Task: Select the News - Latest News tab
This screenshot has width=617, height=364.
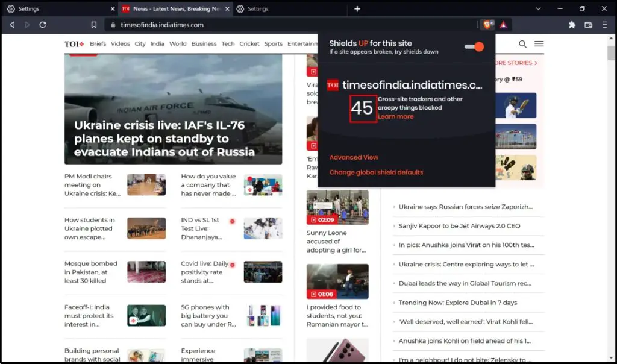Action: coord(176,8)
